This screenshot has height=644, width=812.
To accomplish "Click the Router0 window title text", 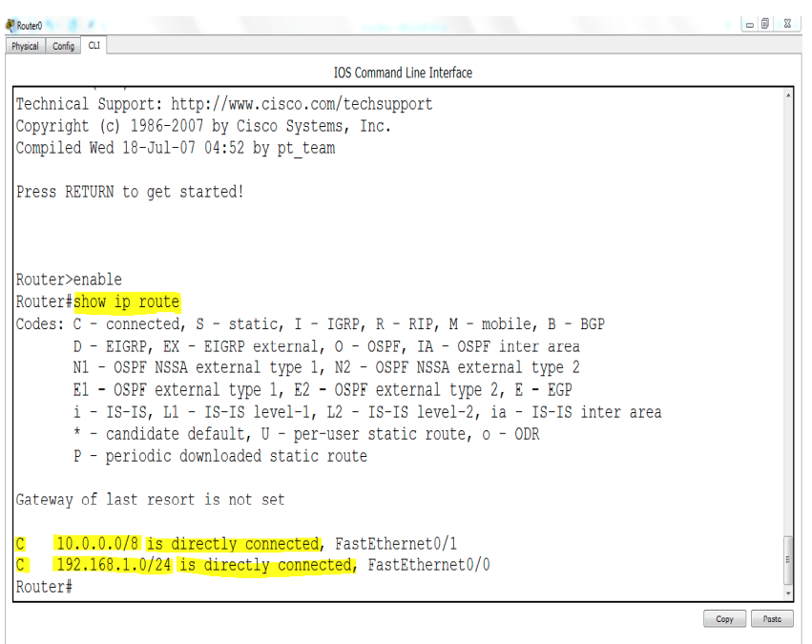I will tap(29, 26).
